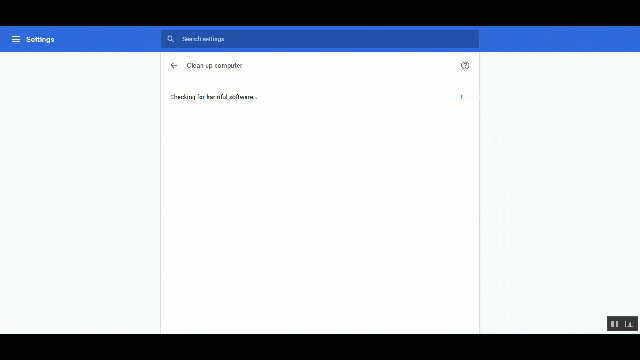Click the empty blue header area right of search
The image size is (640, 360).
coord(559,39)
